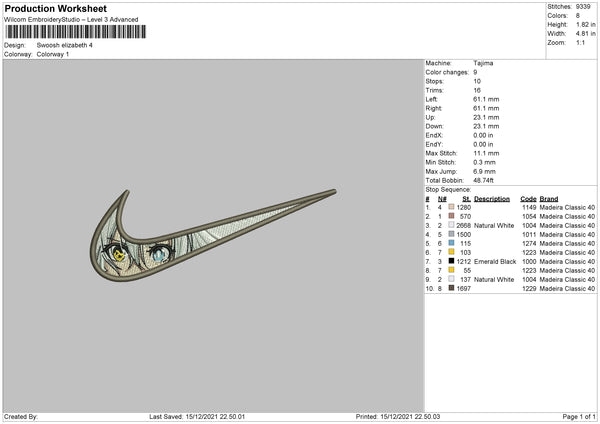Click 'Last Saved: 15/12/2021 22.50.01' text
The height and width of the screenshot is (424, 600).
[197, 417]
